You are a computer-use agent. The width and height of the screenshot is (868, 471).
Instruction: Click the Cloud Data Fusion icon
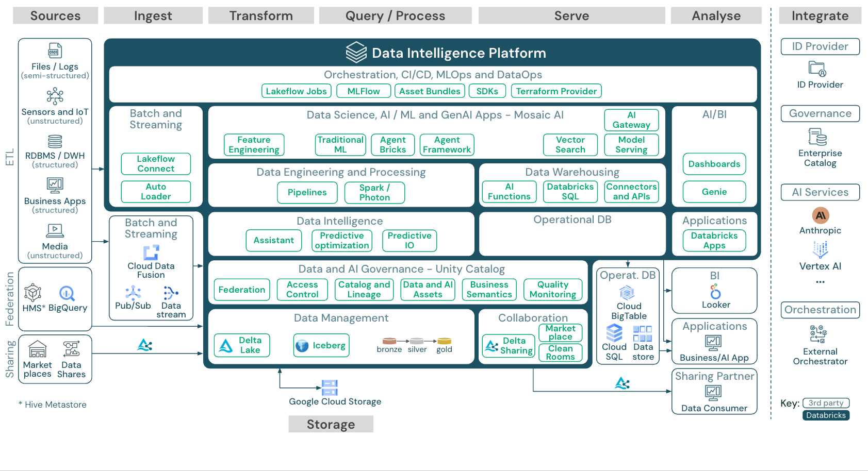(x=151, y=252)
